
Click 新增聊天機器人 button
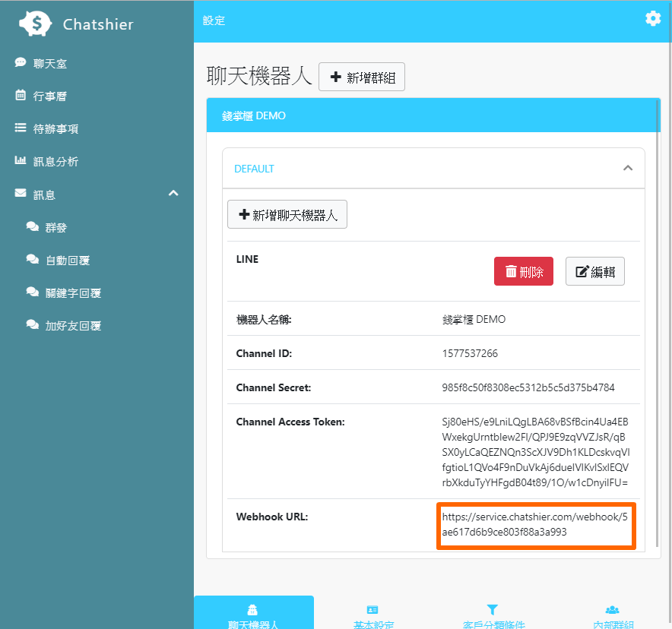pyautogui.click(x=287, y=214)
